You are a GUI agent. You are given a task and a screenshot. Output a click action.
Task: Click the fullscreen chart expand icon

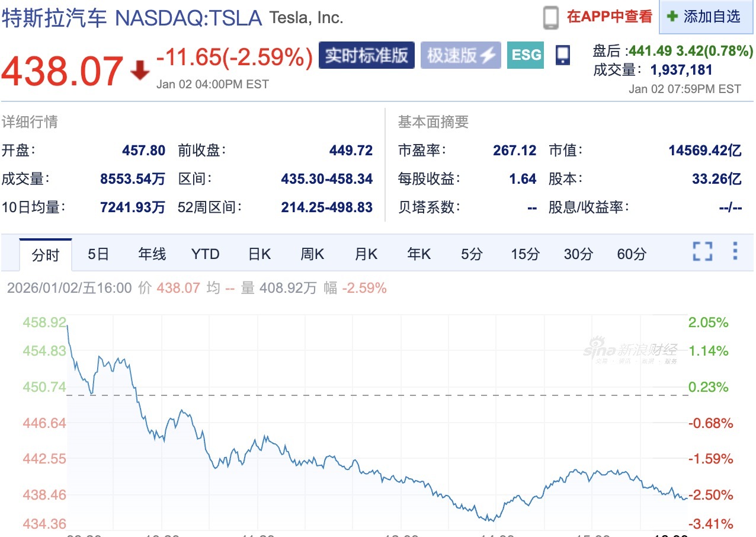point(702,252)
